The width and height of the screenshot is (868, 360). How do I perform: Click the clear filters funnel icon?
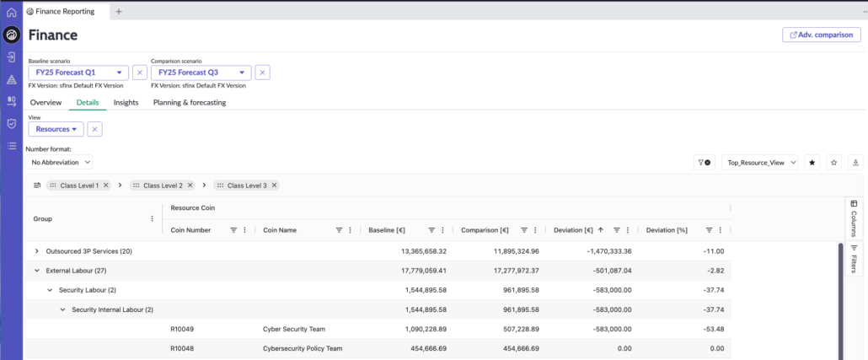(703, 162)
